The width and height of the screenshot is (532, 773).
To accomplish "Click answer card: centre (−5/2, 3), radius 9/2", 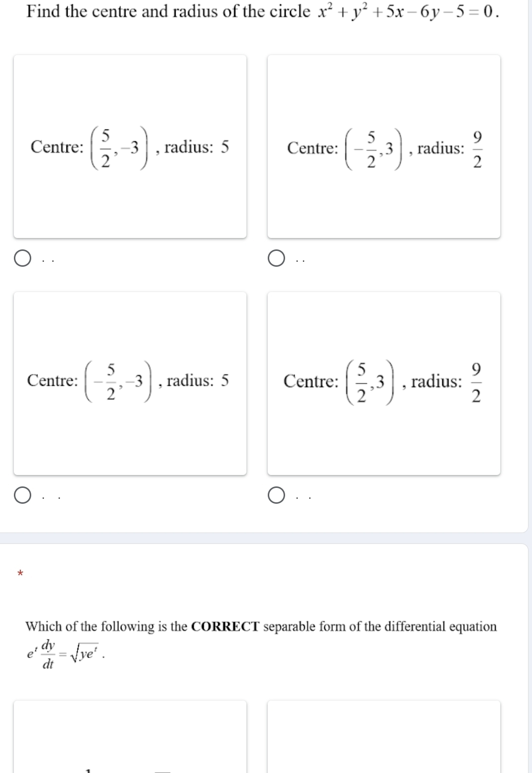I will click(x=384, y=146).
